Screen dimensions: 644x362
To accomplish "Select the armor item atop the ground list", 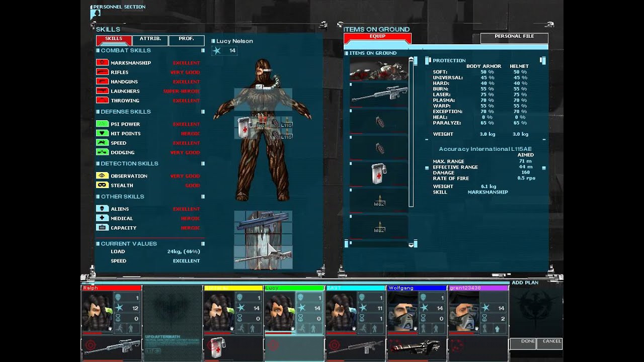I will 379,68.
